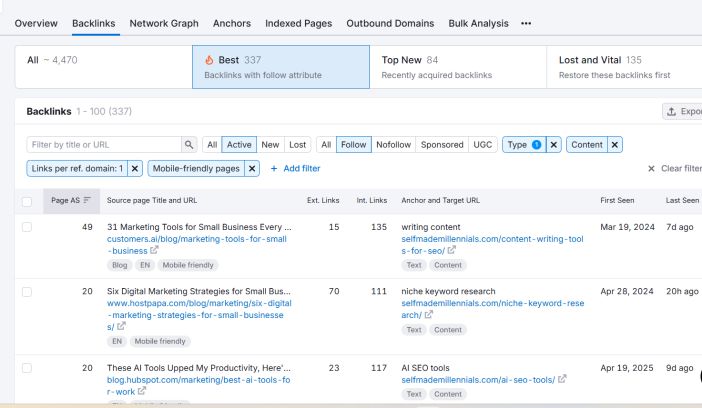This screenshot has width=702, height=408.
Task: Switch to the Overview tab
Action: click(x=36, y=23)
